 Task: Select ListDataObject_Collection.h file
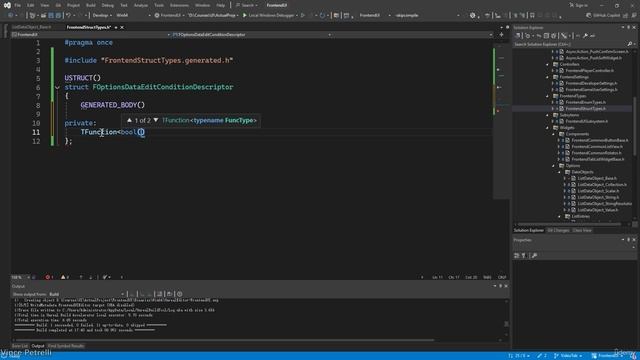[602, 184]
